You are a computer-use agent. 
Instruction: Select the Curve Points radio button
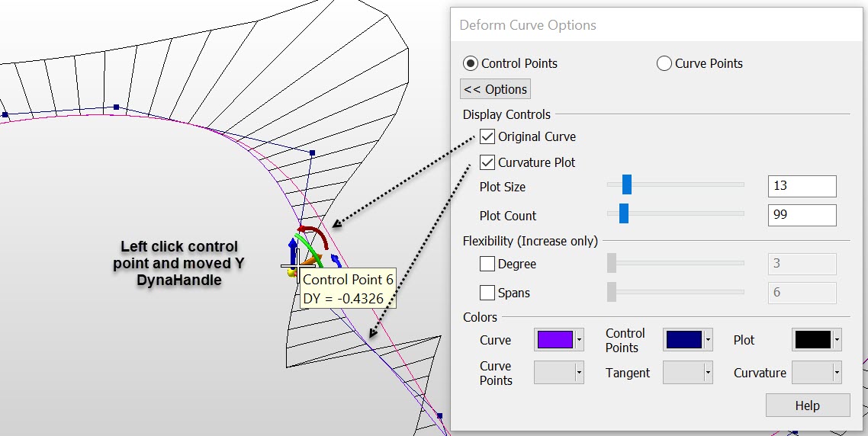tap(664, 63)
